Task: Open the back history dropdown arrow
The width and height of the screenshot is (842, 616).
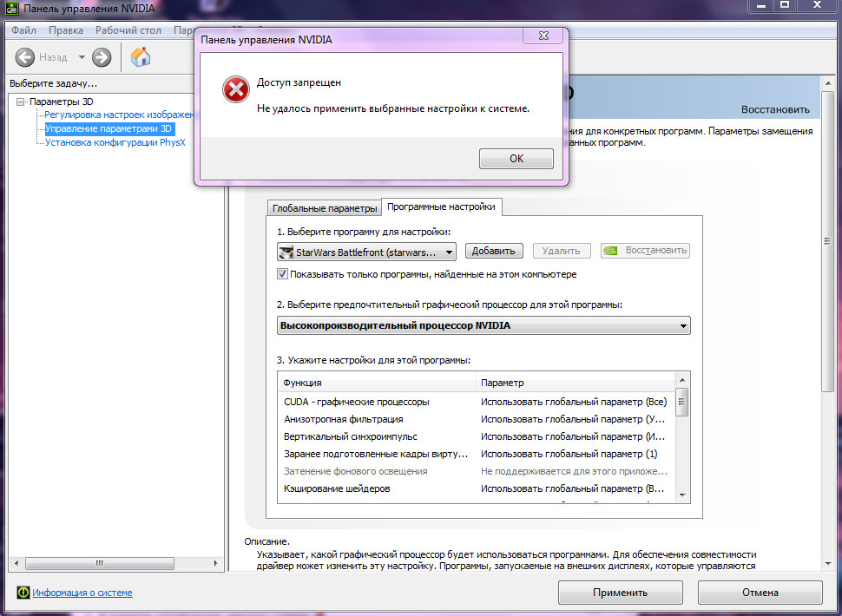Action: pyautogui.click(x=82, y=57)
